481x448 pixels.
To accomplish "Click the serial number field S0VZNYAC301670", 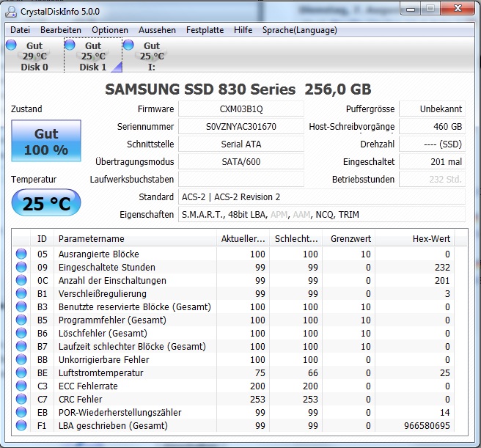I will click(241, 126).
